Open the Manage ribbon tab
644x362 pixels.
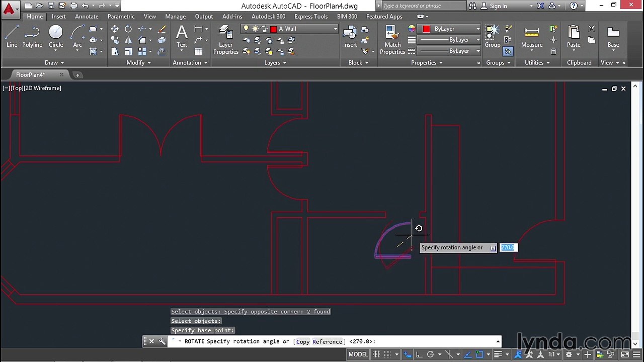(175, 17)
